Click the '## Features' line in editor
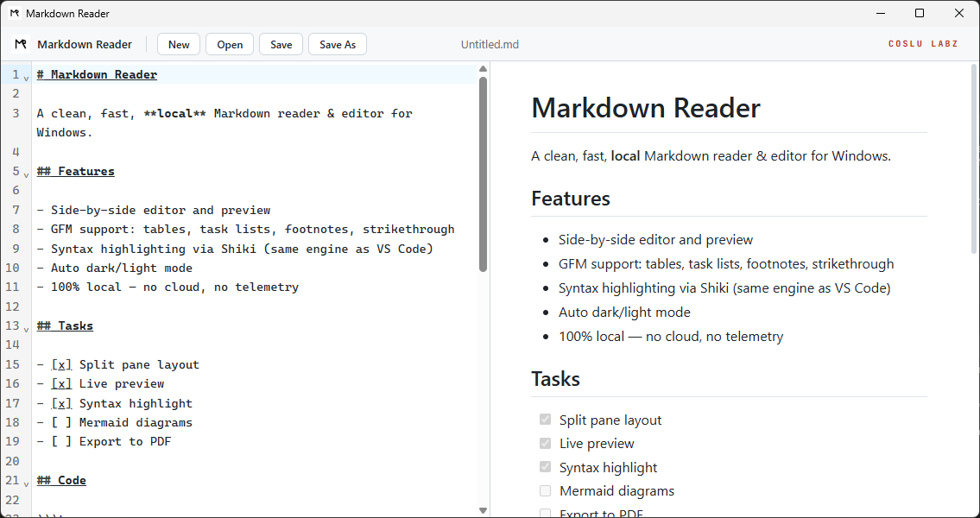Screen dimensions: 980x518 76,171
